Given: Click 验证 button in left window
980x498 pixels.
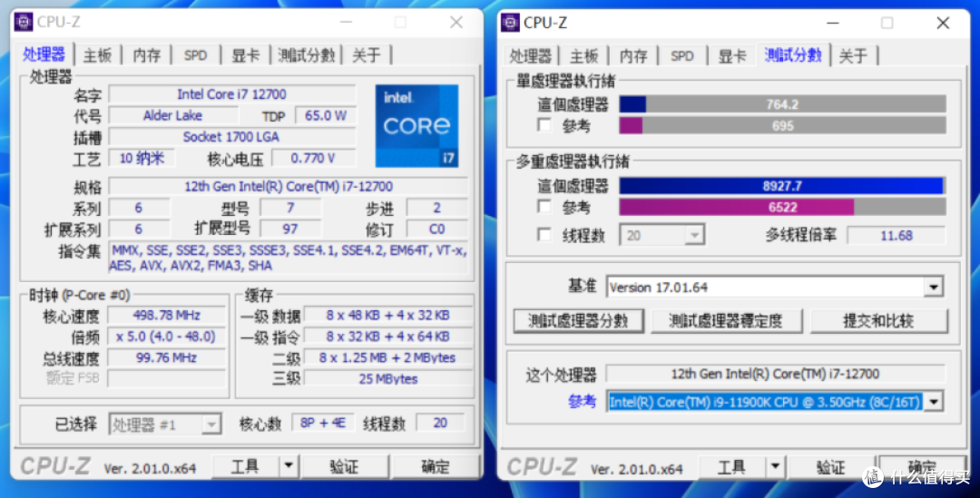Looking at the screenshot, I should pos(345,466).
